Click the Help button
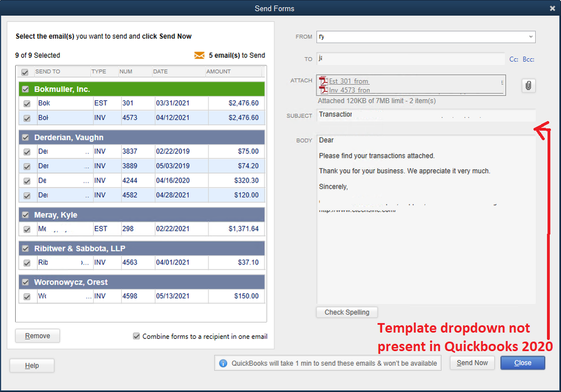 click(32, 366)
